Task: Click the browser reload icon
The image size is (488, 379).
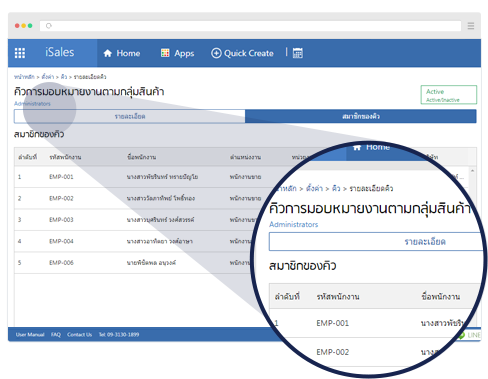Action: (49, 26)
